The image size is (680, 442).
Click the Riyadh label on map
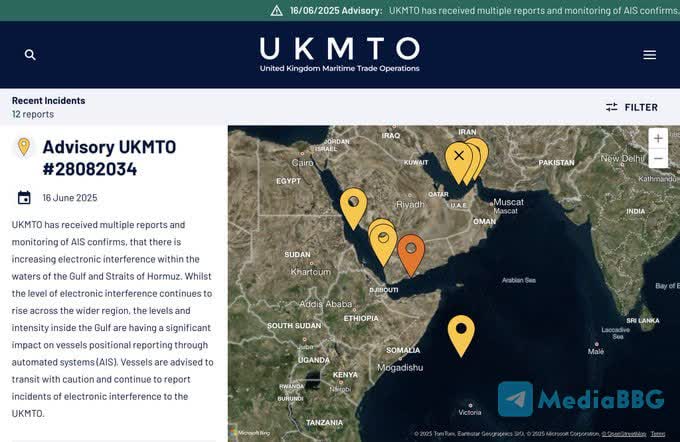pos(410,204)
